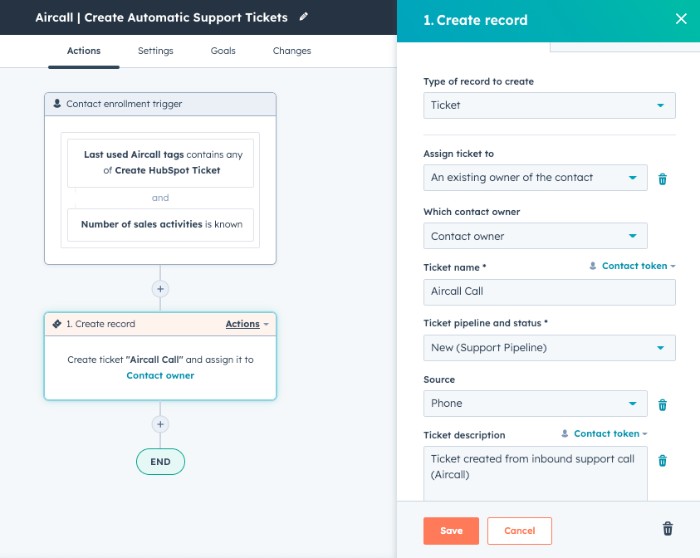
Task: Remove the Source field with trash icon
Action: point(662,404)
